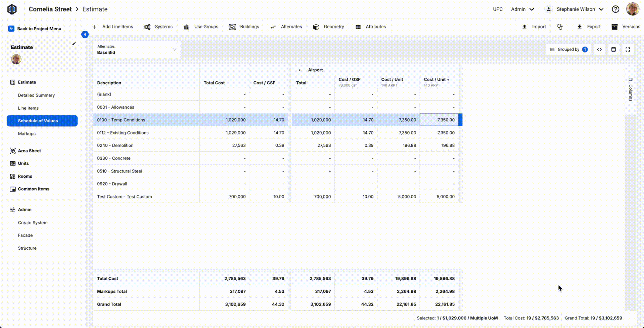Open the Markups sidebar item
The image size is (644, 328).
[x=27, y=134]
